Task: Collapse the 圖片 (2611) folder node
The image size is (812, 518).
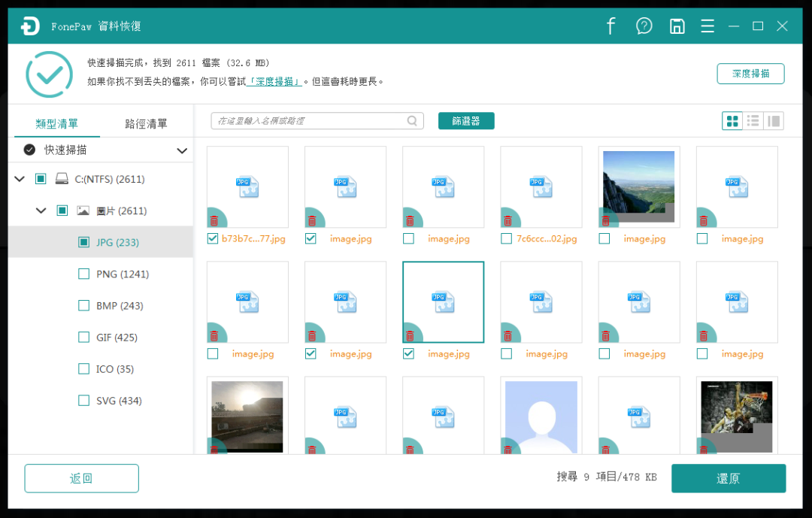Action: click(x=41, y=211)
